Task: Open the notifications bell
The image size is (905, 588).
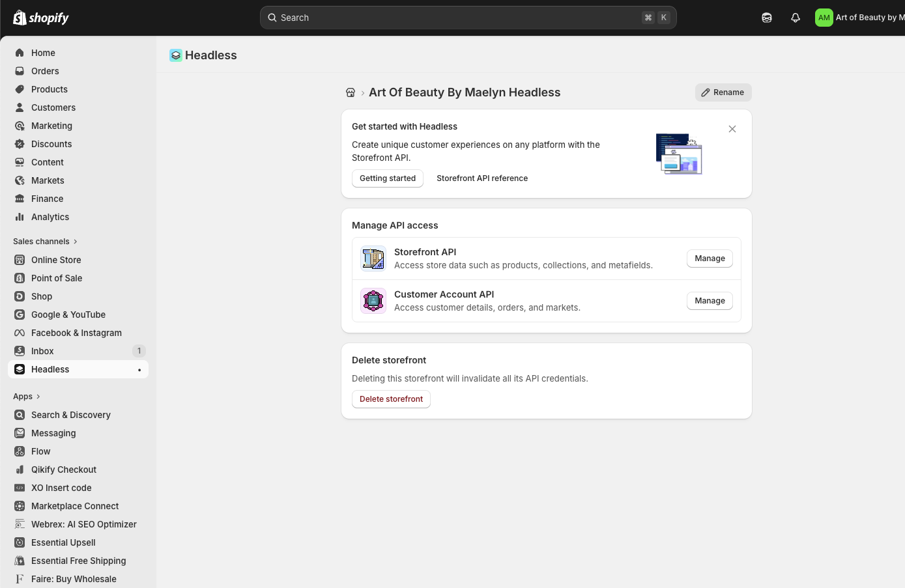Action: pos(796,18)
